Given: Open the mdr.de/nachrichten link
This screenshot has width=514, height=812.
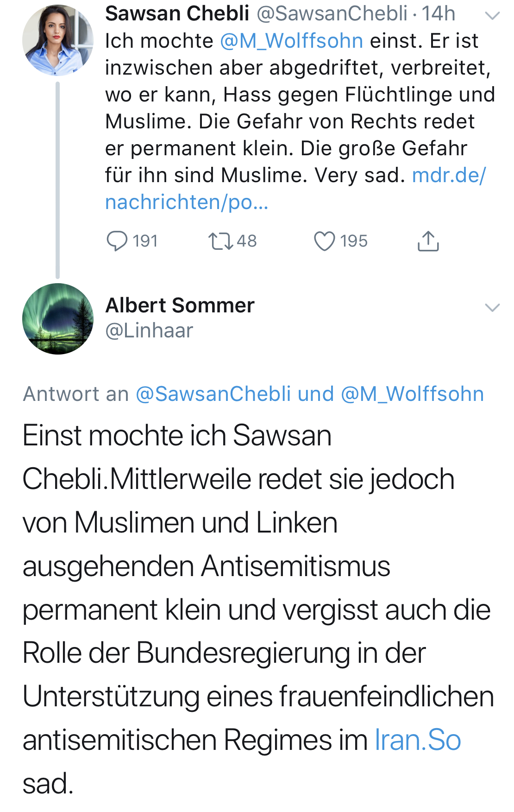Looking at the screenshot, I should [295, 189].
